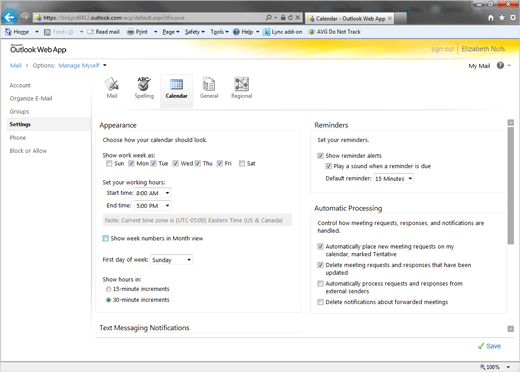Toggle the Tue work week checkbox
Viewport: 520px width, 372px height.
153,163
